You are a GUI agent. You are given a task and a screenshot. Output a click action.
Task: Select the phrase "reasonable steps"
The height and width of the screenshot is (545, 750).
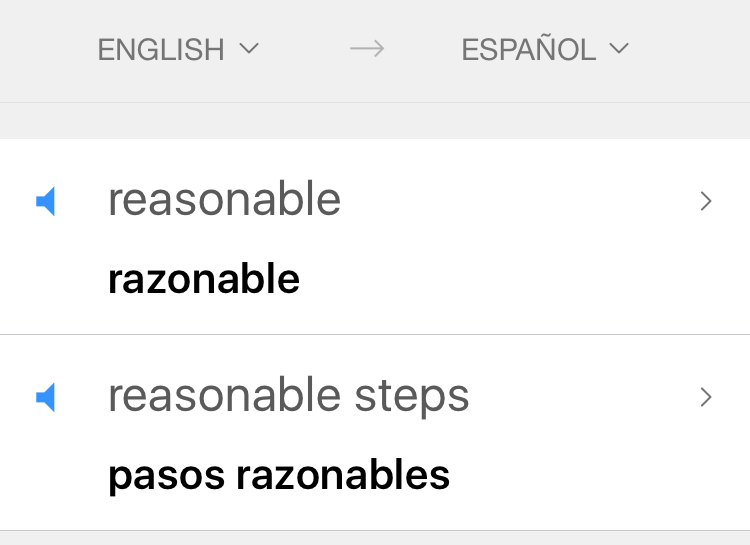click(x=288, y=397)
